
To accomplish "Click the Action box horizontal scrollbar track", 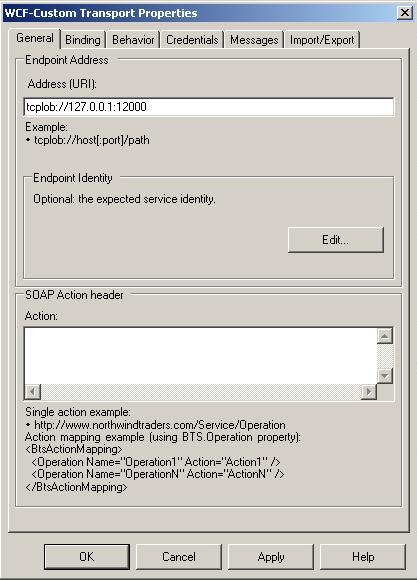I will pyautogui.click(x=201, y=392).
